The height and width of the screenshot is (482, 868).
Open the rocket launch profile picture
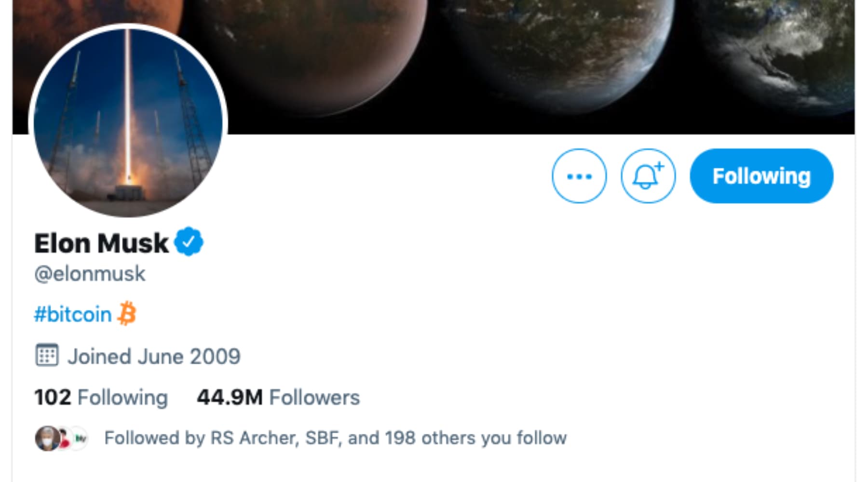128,123
